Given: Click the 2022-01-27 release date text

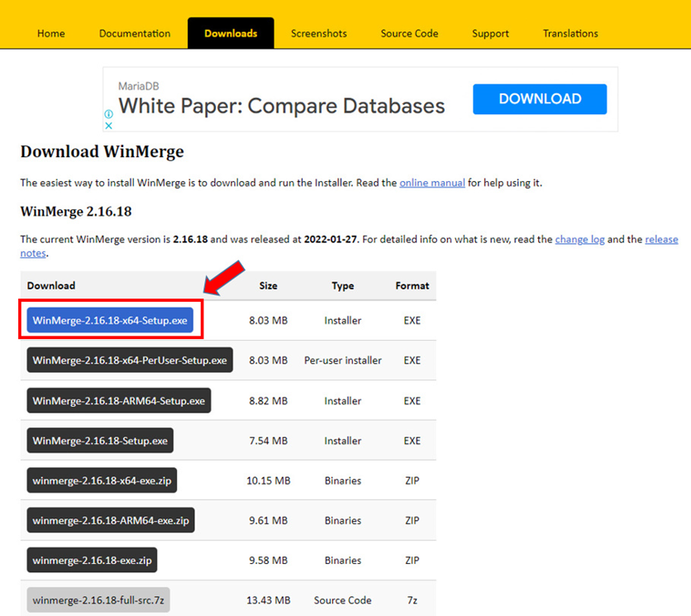Looking at the screenshot, I should point(330,240).
